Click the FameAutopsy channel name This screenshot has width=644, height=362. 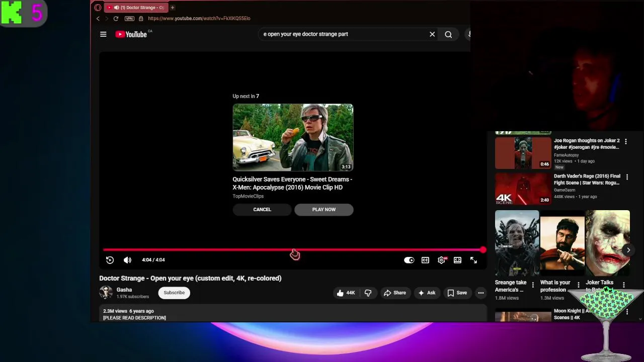(x=567, y=155)
